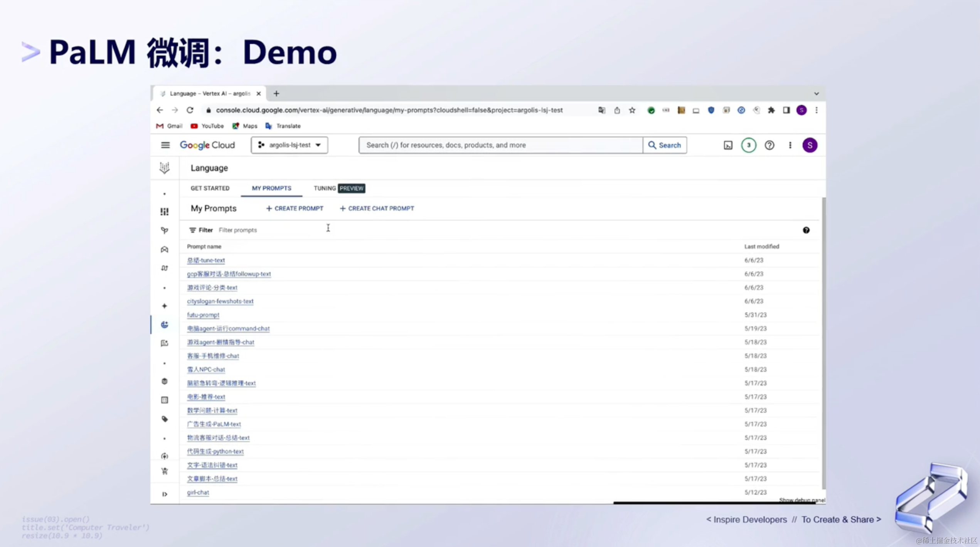Screen dimensions: 980x547
Task: Open the argolis-lsj-test project selector dropdown
Action: (289, 145)
